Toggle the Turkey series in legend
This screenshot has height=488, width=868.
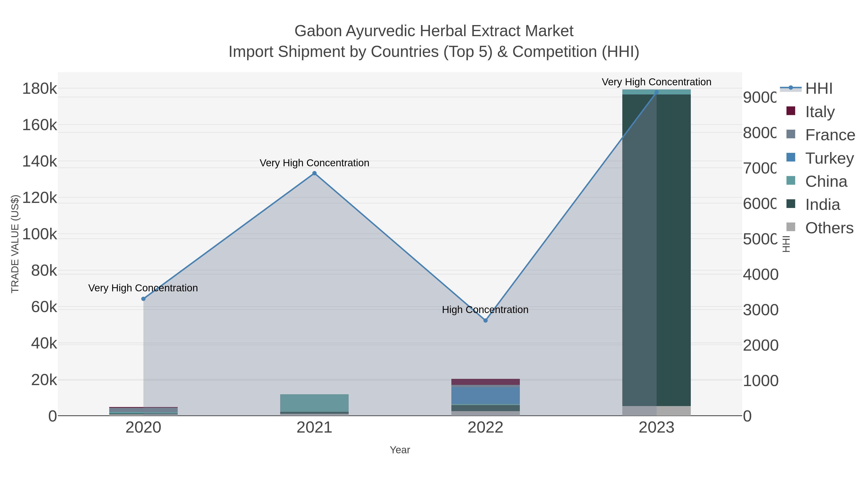click(820, 158)
